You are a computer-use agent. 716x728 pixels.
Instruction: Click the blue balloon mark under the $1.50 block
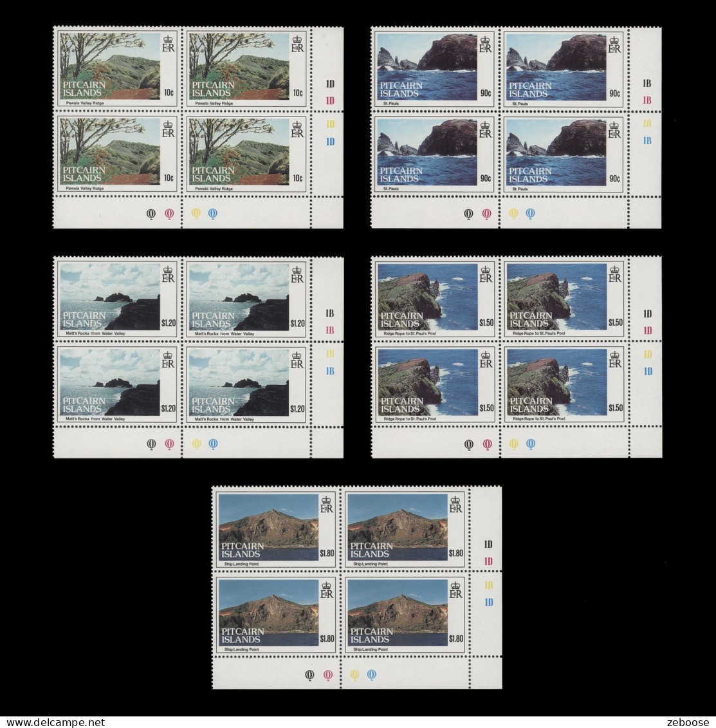point(531,443)
